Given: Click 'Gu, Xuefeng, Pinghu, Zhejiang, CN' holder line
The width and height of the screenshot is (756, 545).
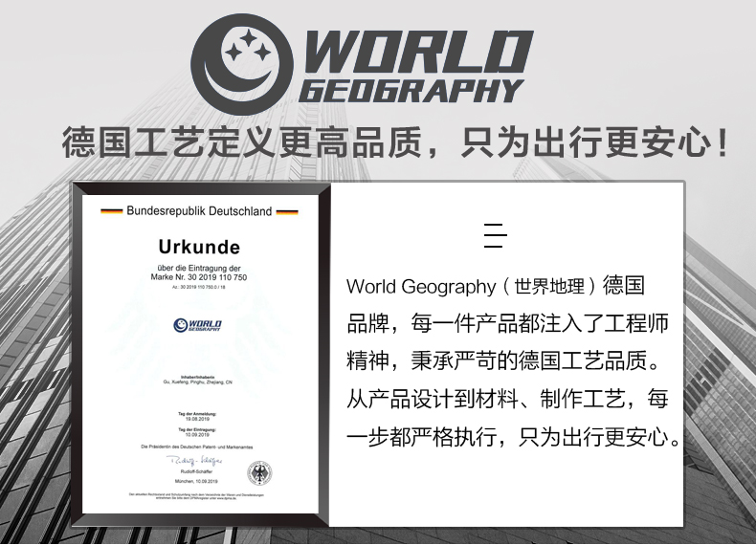Looking at the screenshot, I should point(198,382).
